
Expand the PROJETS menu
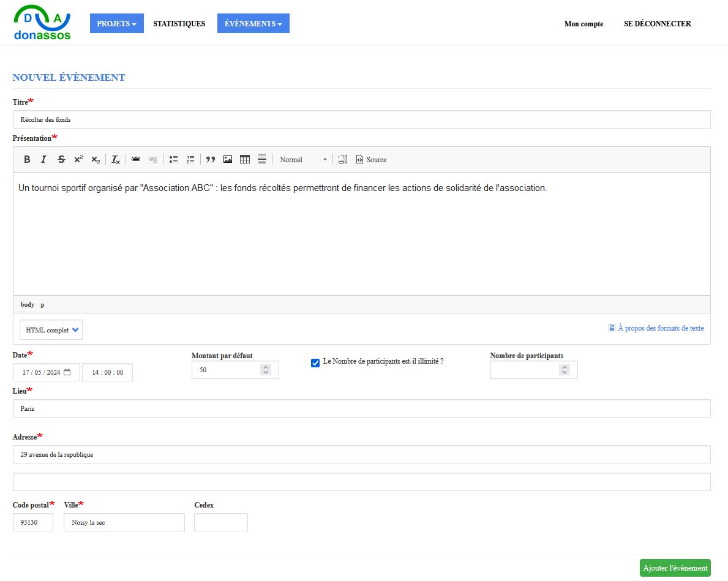pyautogui.click(x=116, y=24)
